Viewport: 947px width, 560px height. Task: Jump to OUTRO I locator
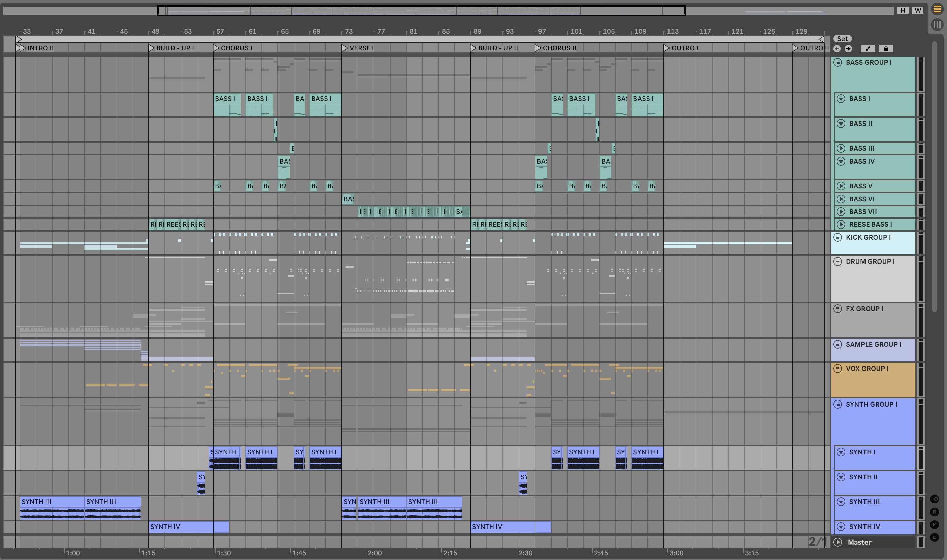coord(681,48)
